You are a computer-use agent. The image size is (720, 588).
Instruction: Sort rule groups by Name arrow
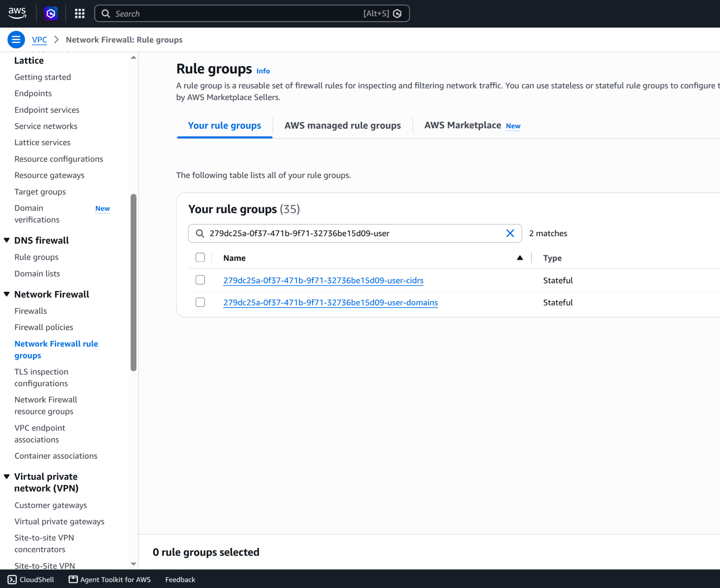pos(520,258)
